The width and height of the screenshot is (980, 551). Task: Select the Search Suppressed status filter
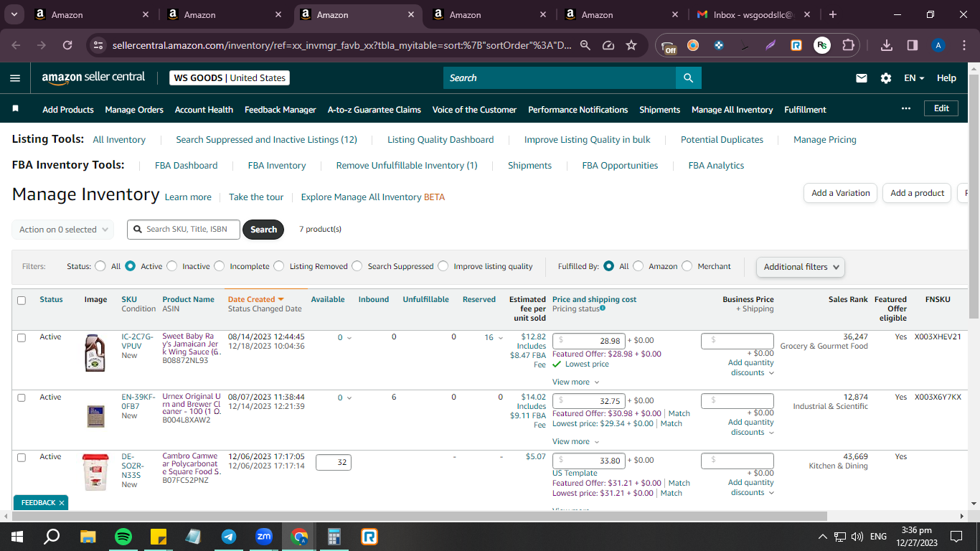(x=357, y=266)
